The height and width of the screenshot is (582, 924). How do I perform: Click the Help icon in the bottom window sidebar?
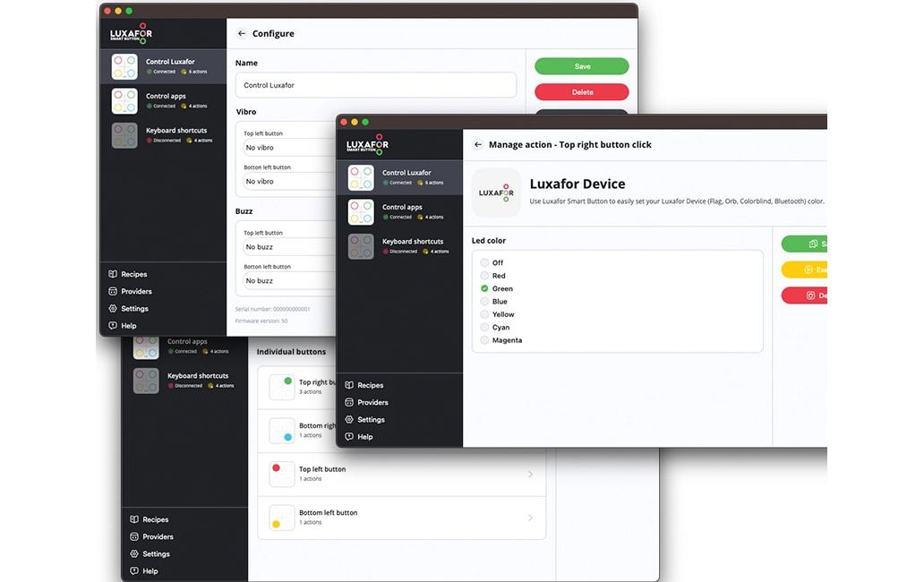134,570
